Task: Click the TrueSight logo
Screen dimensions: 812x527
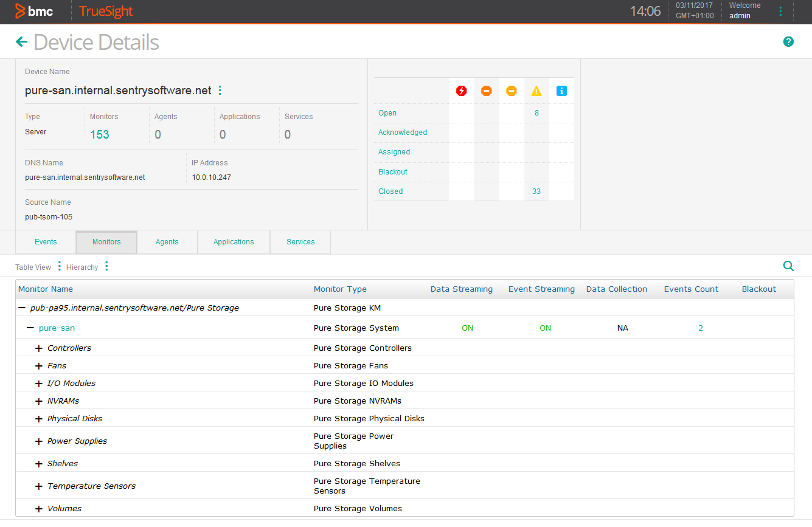Action: coord(105,12)
